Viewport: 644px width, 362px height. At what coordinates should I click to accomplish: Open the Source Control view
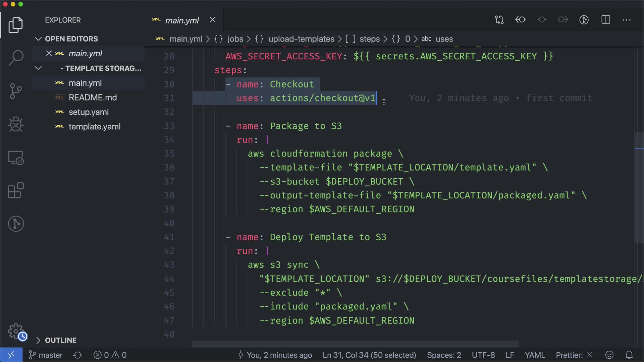[x=16, y=91]
